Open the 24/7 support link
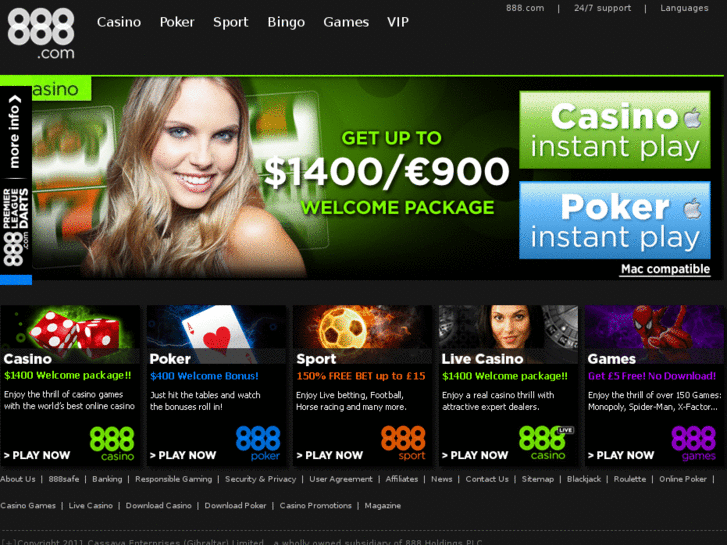 click(x=602, y=8)
